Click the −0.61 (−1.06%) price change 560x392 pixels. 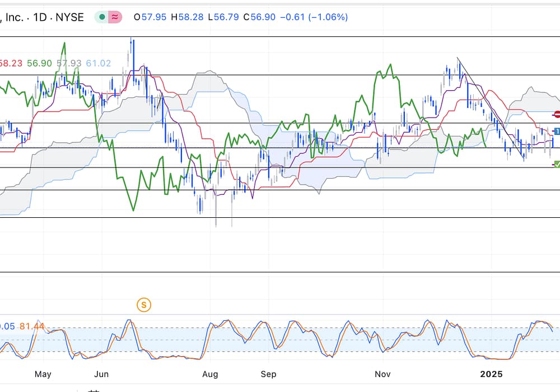tap(314, 17)
